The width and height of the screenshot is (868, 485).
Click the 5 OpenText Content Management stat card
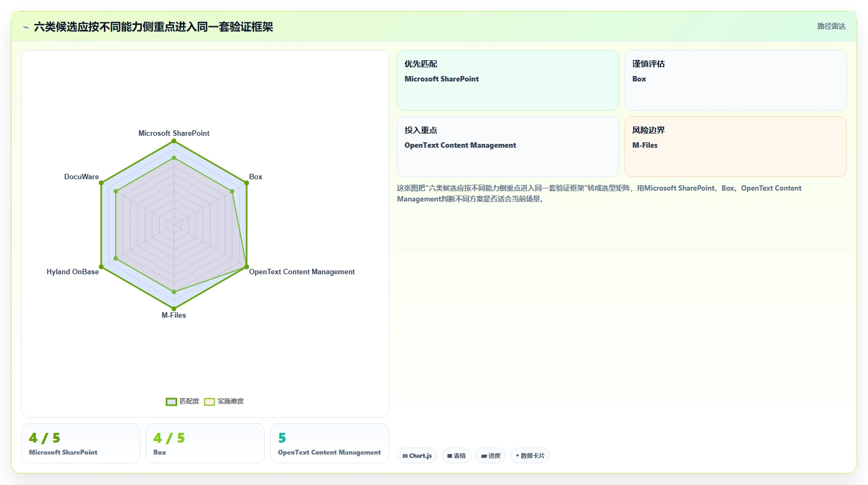click(x=329, y=443)
